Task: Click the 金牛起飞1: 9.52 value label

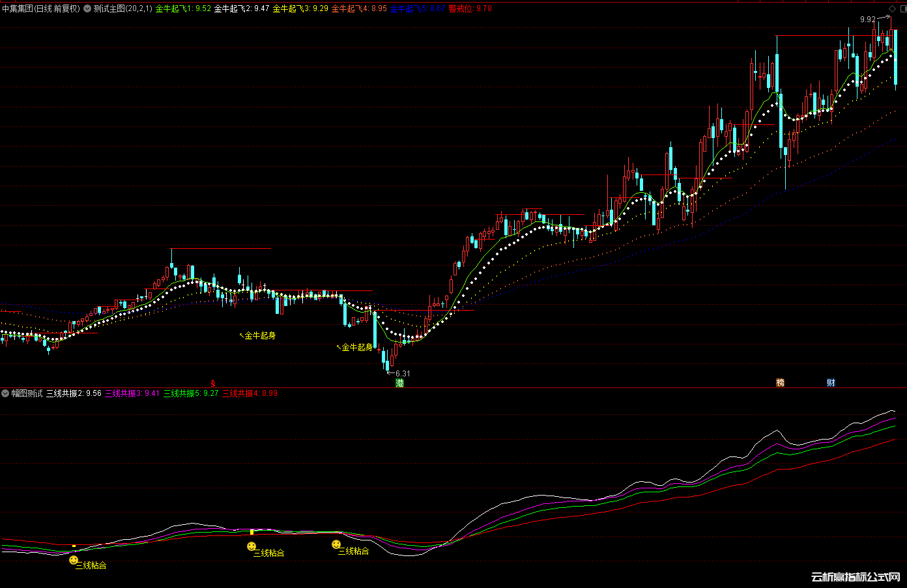Action: [183, 9]
